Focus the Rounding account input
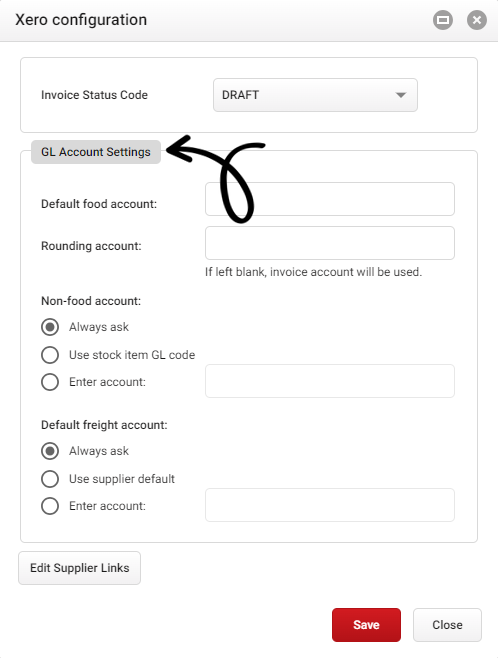 point(330,243)
